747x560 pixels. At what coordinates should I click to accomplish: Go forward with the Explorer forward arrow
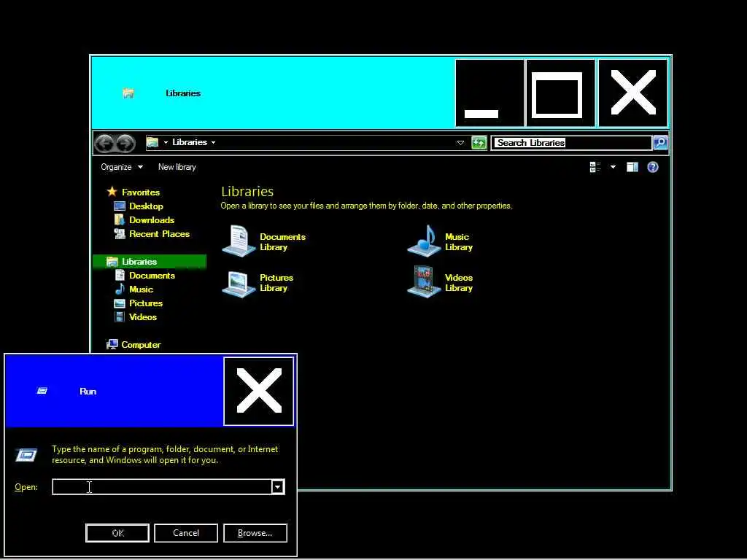[x=125, y=143]
